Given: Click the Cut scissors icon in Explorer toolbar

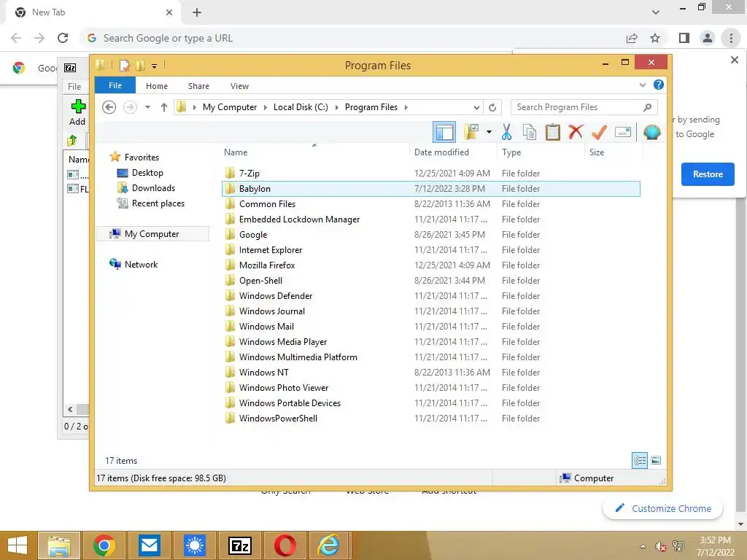Looking at the screenshot, I should [506, 132].
